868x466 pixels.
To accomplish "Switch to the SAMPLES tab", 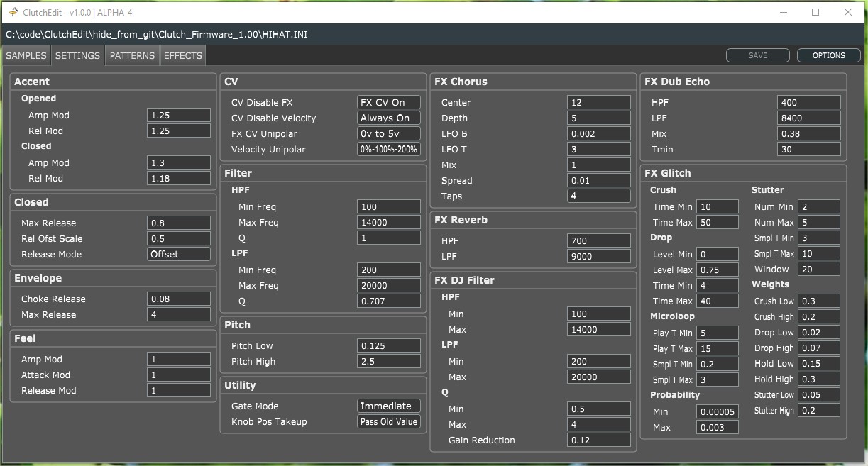I will [x=26, y=55].
